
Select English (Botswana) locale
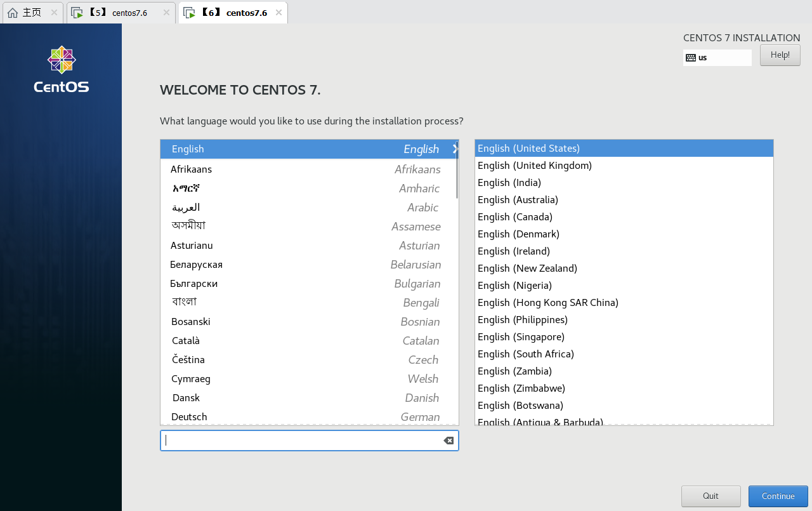[x=624, y=406]
